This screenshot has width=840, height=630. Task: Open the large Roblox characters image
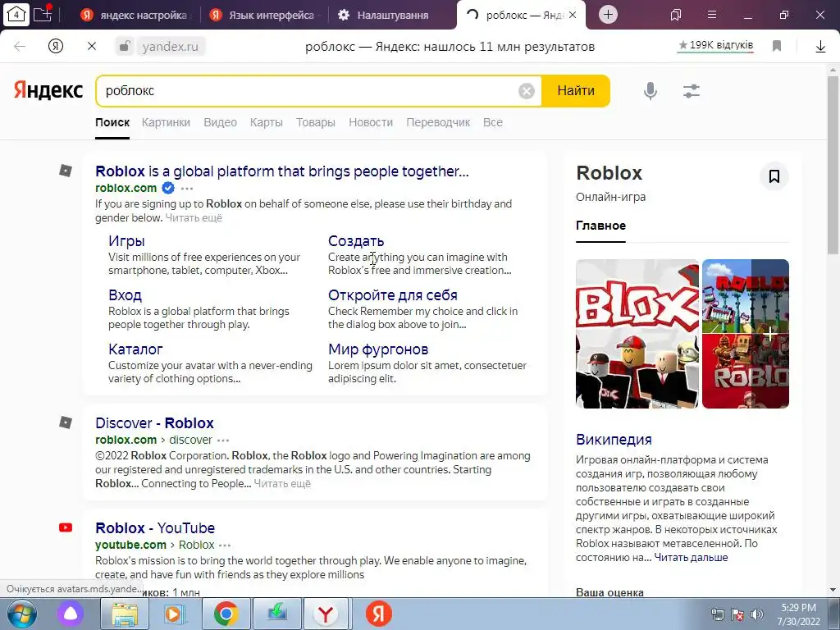pos(637,334)
